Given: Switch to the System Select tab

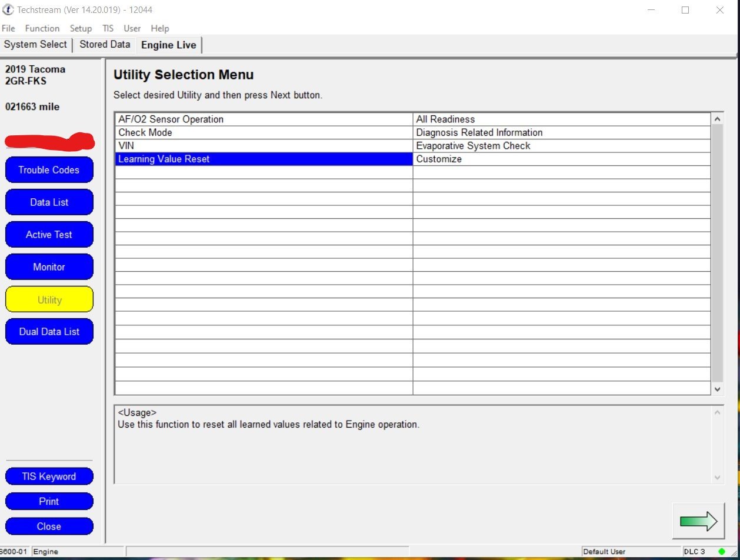Looking at the screenshot, I should point(36,45).
